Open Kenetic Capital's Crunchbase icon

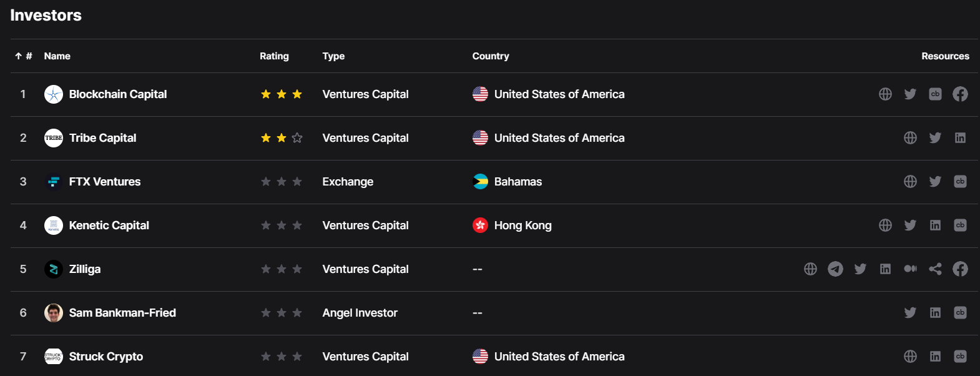coord(960,225)
